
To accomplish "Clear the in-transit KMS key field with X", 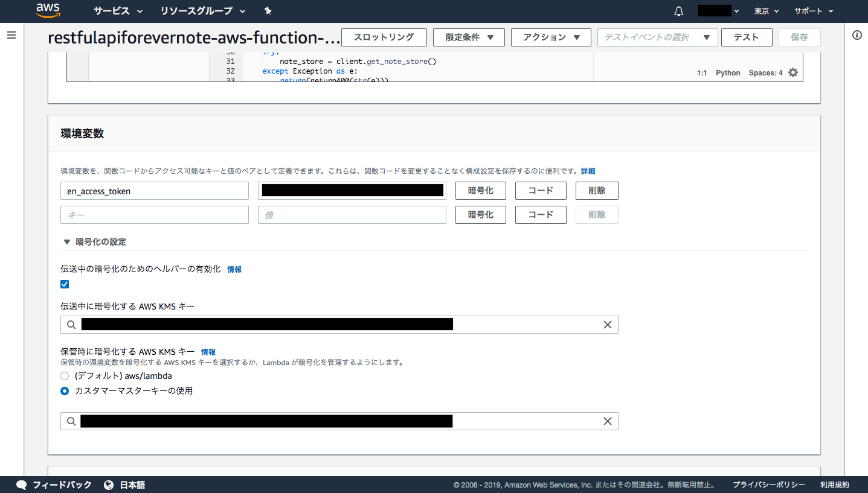I will pos(608,325).
